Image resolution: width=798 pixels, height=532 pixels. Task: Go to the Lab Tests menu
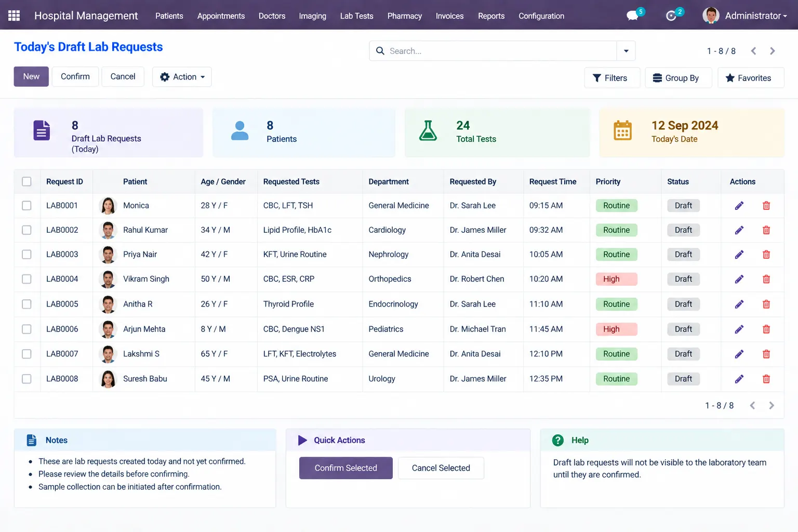coord(356,16)
